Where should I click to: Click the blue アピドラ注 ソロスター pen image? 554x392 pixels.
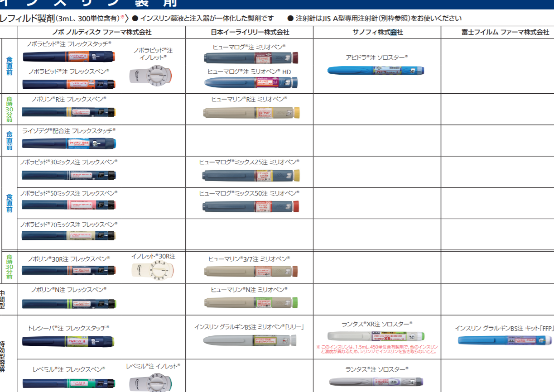pos(376,71)
